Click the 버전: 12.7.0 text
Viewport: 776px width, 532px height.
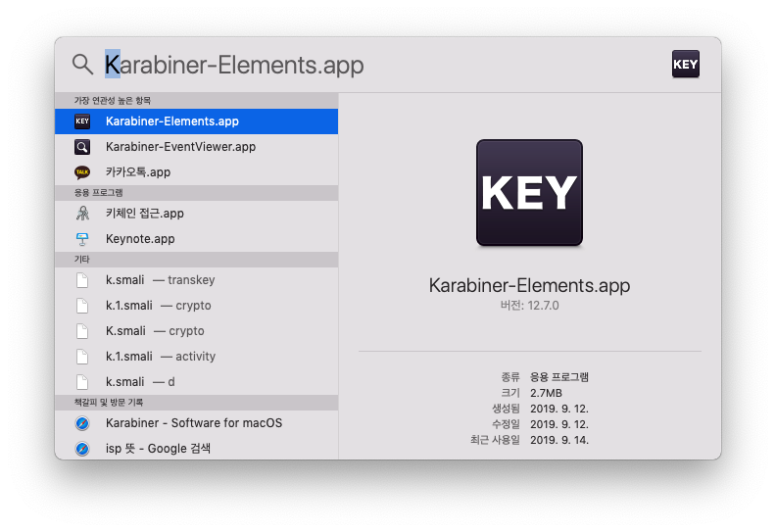[x=529, y=306]
